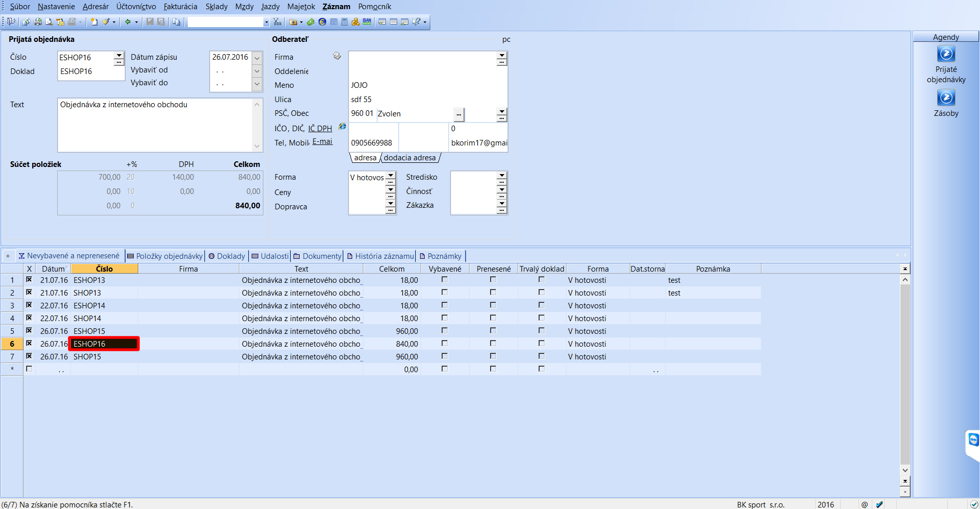Expand the toolbar search combo box arrow
The image size is (980, 509).
266,22
